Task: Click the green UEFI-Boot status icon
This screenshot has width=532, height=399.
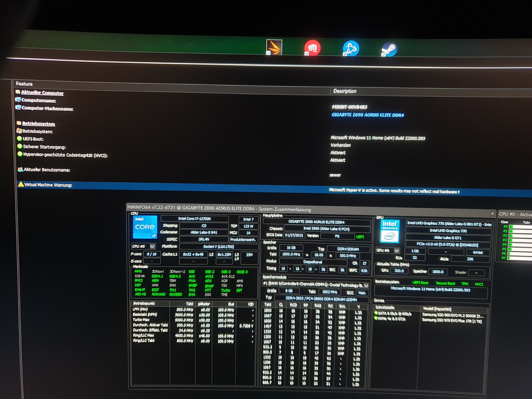Action: coord(20,139)
